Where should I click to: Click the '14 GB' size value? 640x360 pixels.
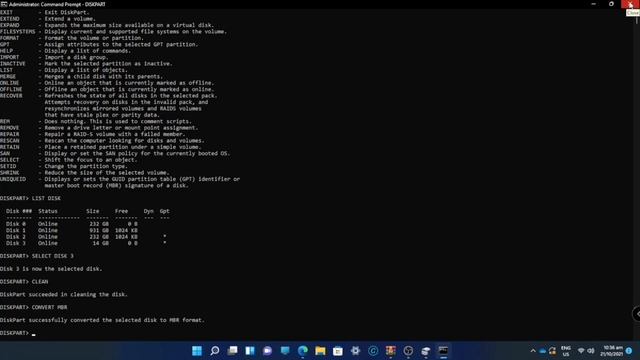coord(100,243)
